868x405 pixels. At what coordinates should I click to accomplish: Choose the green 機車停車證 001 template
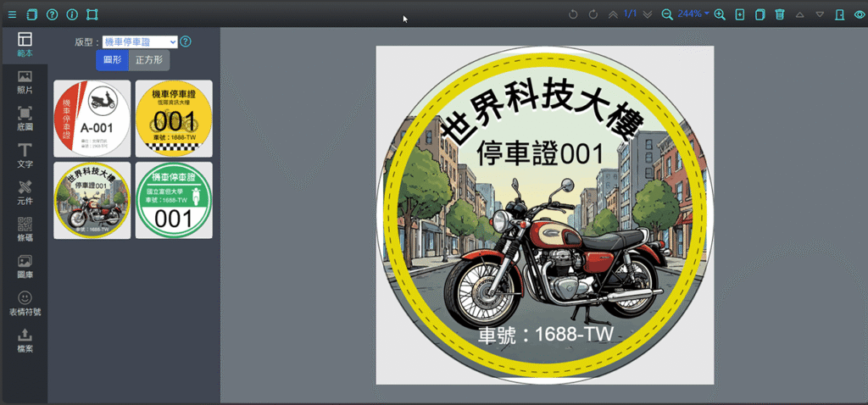(x=174, y=200)
